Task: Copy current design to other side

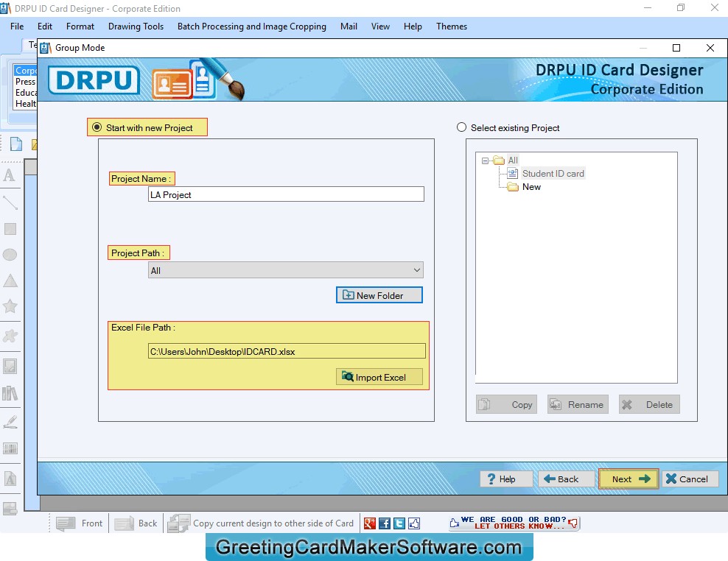Action: pos(261,523)
